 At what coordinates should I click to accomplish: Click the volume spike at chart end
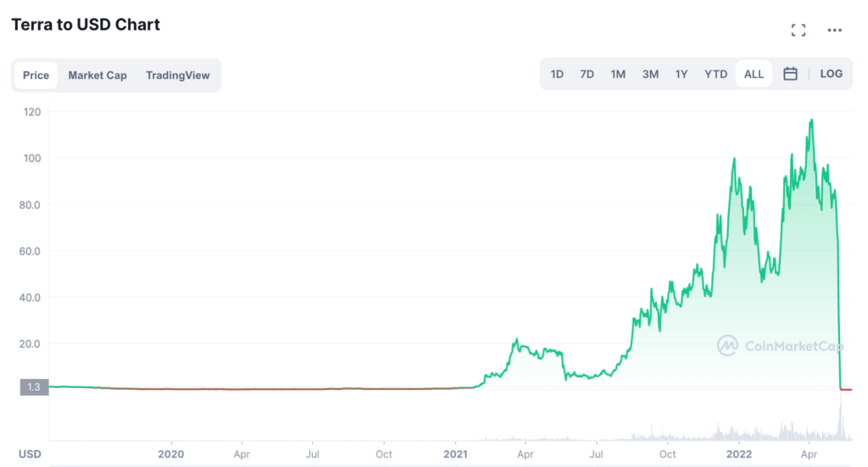click(841, 421)
